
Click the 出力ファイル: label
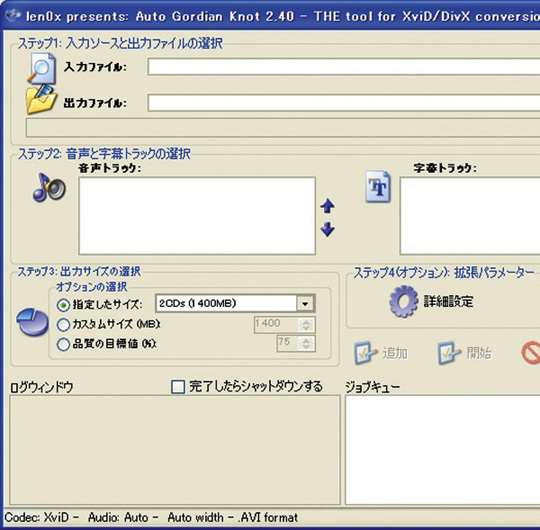tap(95, 103)
